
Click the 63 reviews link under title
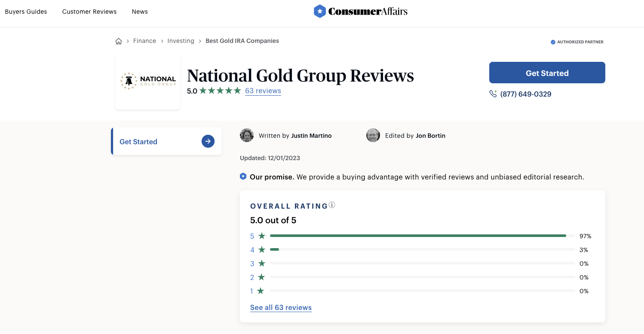263,91
